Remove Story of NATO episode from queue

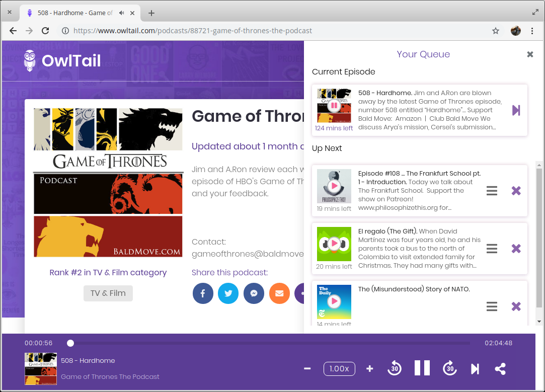click(x=516, y=306)
